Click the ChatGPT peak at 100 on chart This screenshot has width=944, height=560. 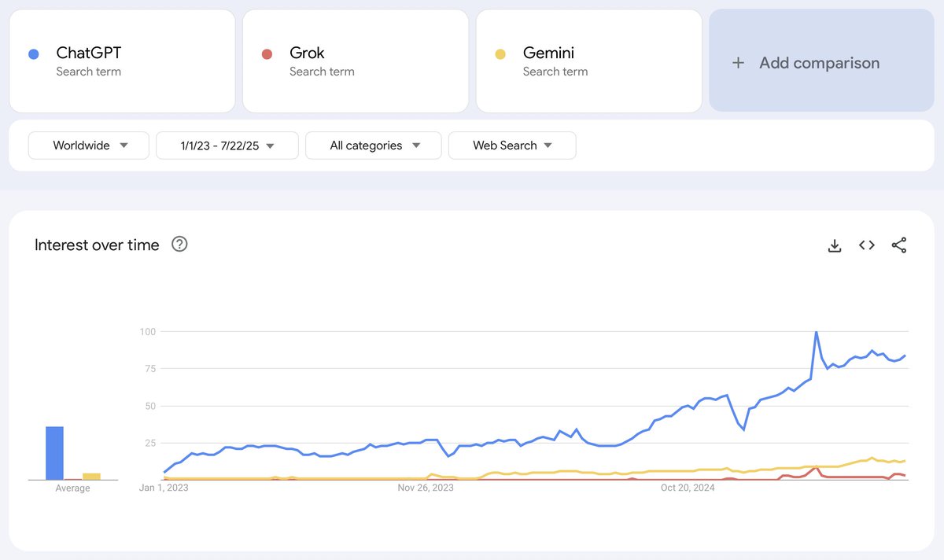(x=817, y=332)
